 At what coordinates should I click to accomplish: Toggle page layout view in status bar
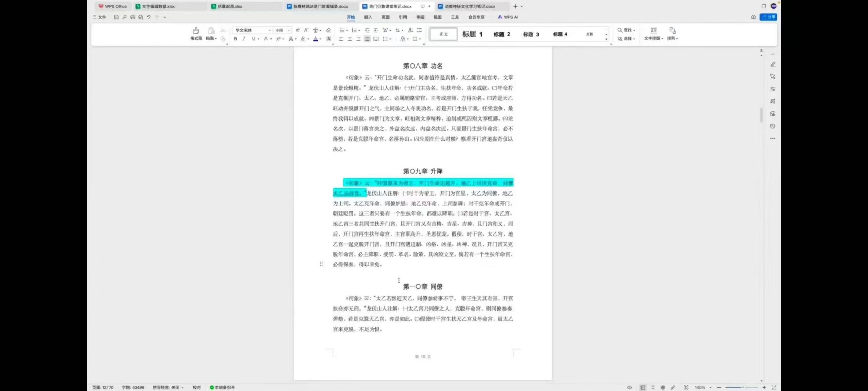pos(643,387)
